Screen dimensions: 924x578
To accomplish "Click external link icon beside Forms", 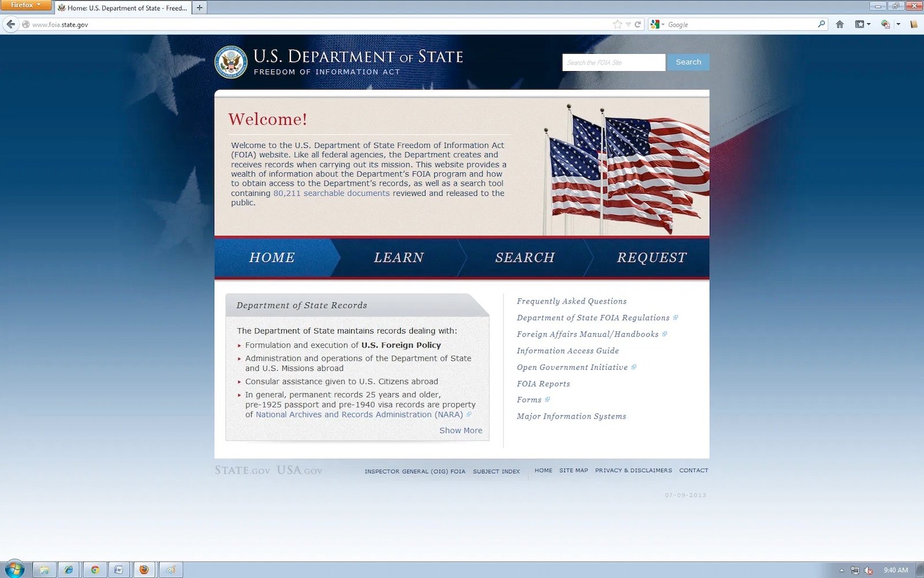I will click(x=547, y=399).
